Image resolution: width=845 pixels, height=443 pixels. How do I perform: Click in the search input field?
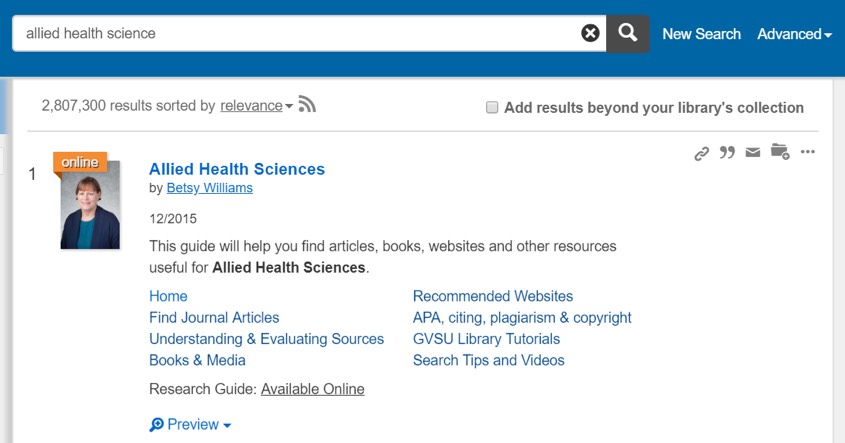[300, 33]
